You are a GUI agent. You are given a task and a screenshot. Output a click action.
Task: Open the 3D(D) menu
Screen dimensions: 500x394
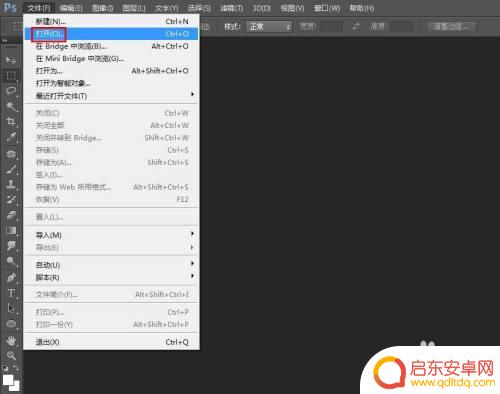[x=262, y=8]
